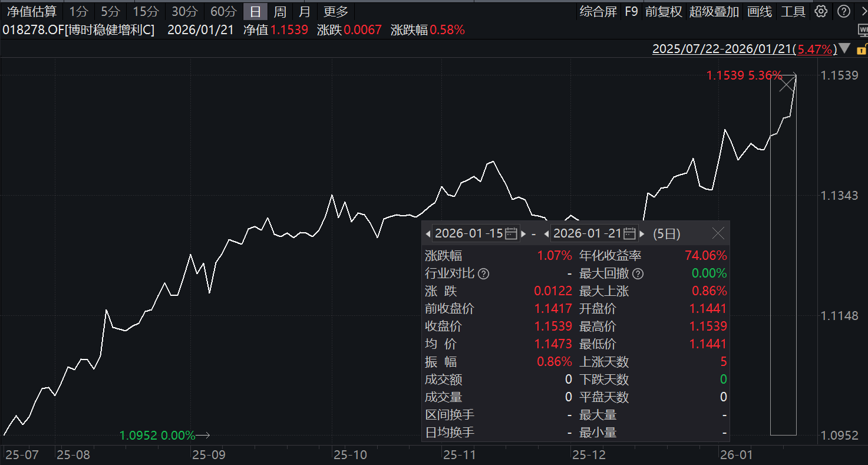Click the 开盘价 value 1.1441
This screenshot has height=465, width=868.
tap(708, 309)
